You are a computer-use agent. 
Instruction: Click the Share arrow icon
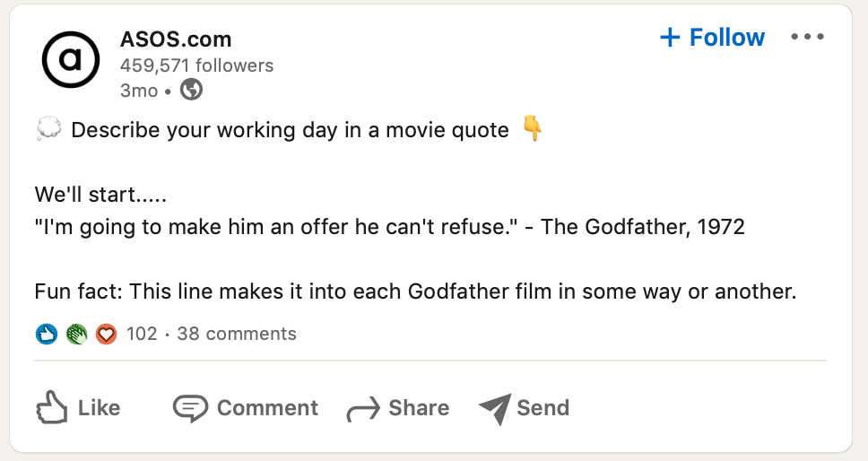(363, 410)
